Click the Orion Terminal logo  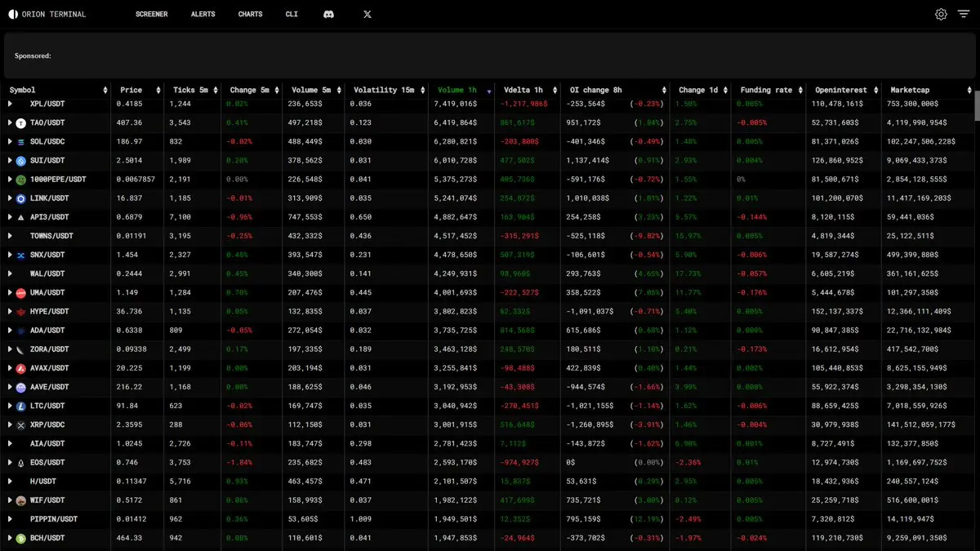[x=47, y=14]
